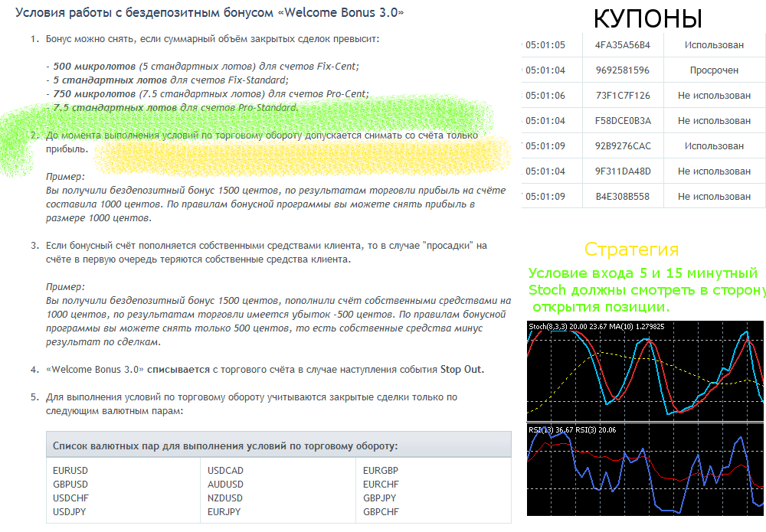Viewport: 766px width, 532px height.
Task: Click the USDCAD currency pair
Action: (x=225, y=471)
